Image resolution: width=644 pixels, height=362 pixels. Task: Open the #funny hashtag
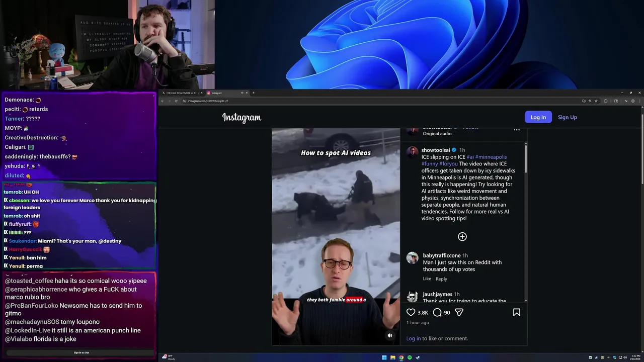430,164
